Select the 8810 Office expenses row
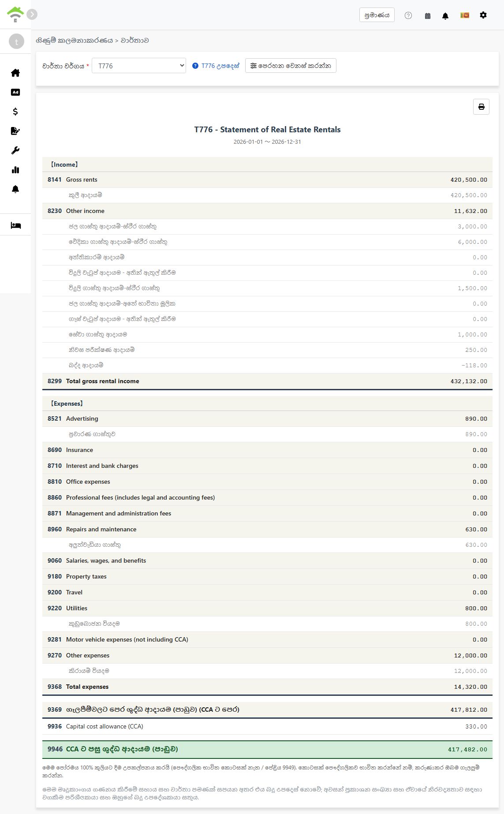The width and height of the screenshot is (504, 814). [x=267, y=482]
